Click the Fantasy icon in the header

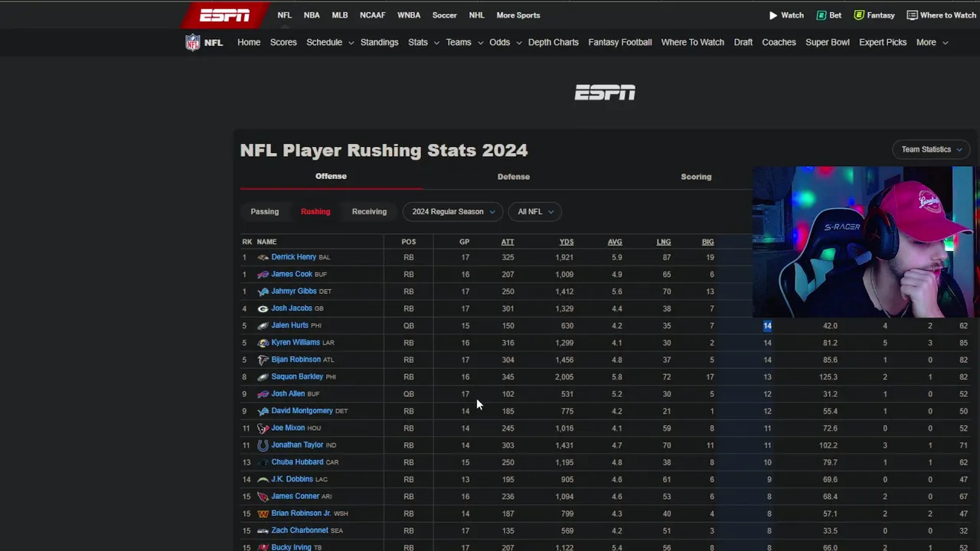point(859,15)
